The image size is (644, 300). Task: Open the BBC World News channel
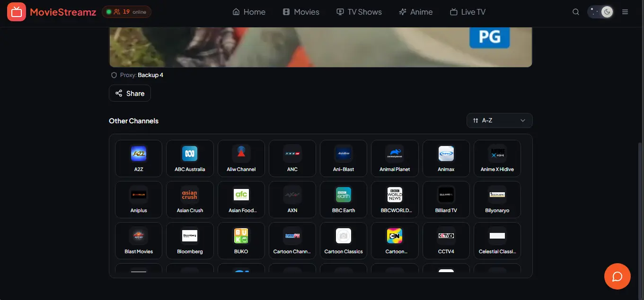[x=395, y=199]
